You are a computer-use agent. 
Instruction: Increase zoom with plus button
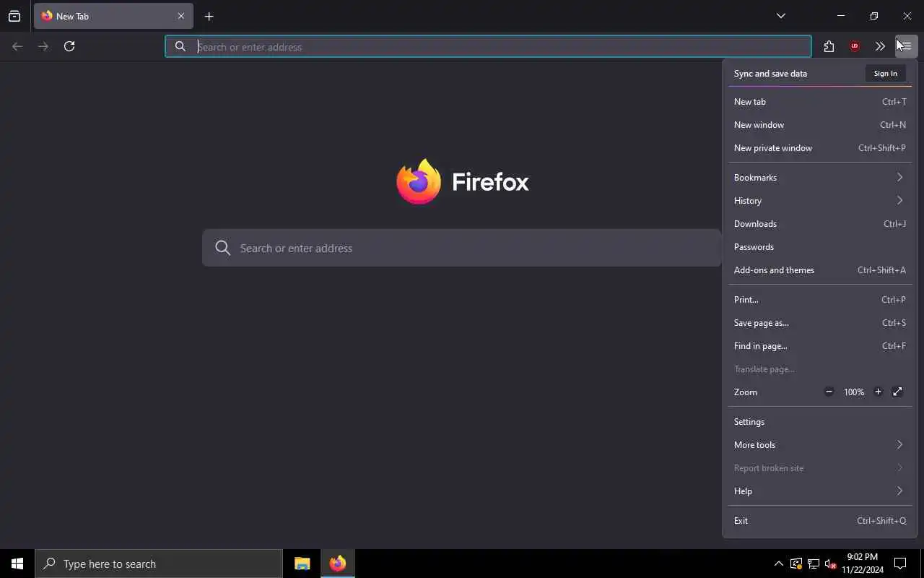click(878, 392)
